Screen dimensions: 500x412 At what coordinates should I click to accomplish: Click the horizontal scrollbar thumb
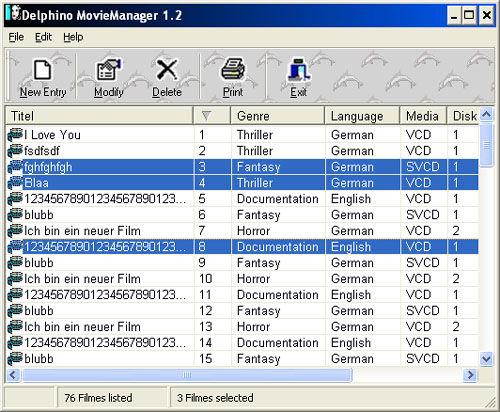(x=187, y=375)
